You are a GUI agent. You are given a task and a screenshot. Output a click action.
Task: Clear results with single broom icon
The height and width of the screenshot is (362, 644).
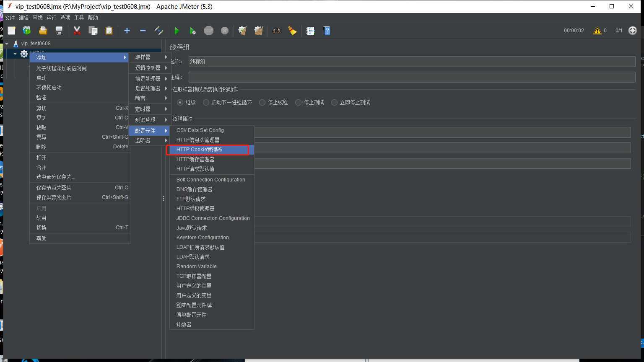tap(242, 31)
